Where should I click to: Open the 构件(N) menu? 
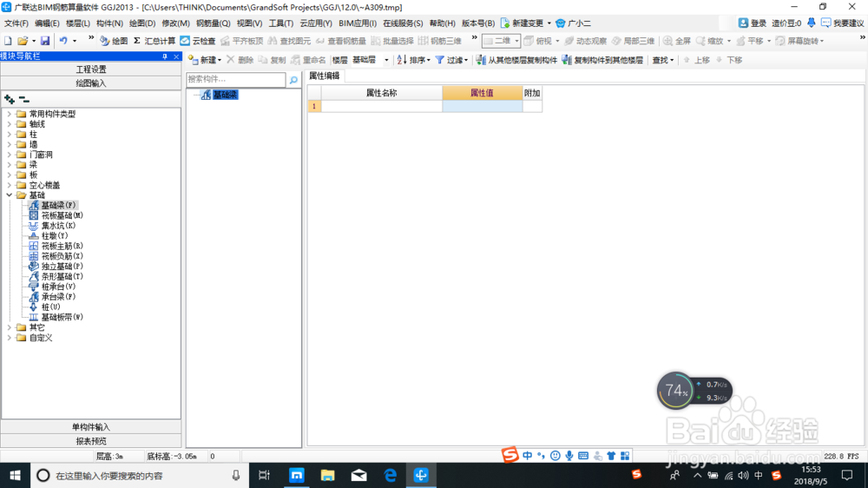click(109, 23)
